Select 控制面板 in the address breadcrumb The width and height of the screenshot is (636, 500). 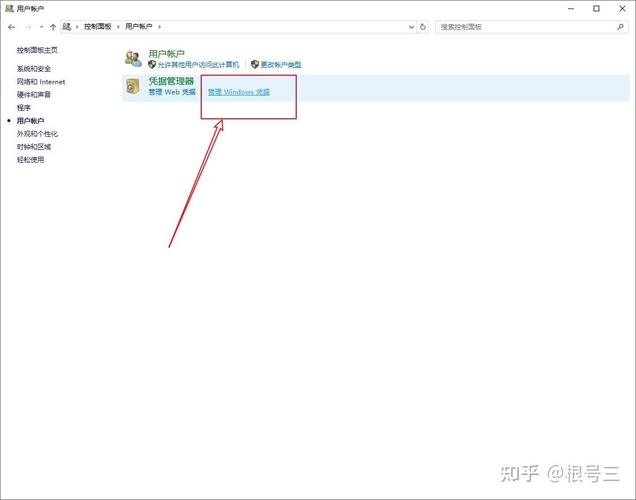click(97, 27)
